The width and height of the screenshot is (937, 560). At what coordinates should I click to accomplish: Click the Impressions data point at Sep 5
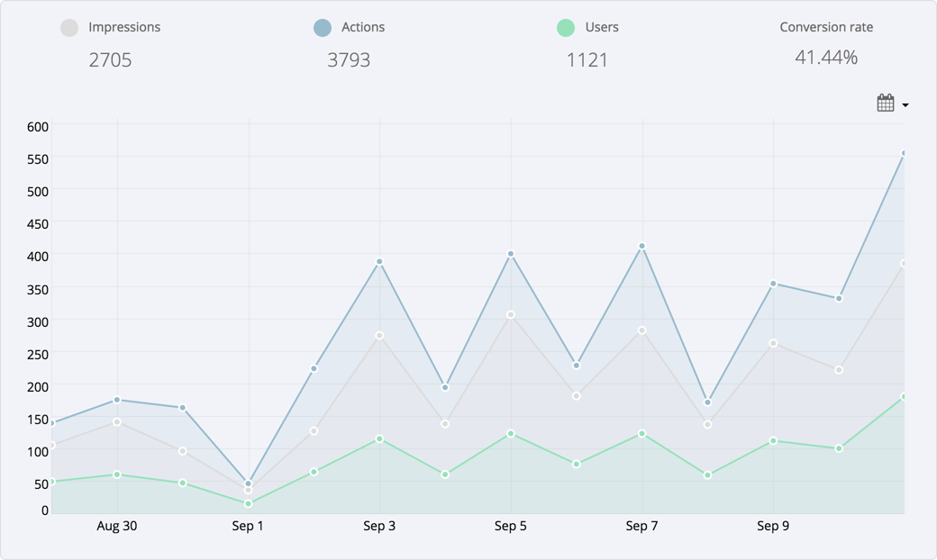[511, 315]
